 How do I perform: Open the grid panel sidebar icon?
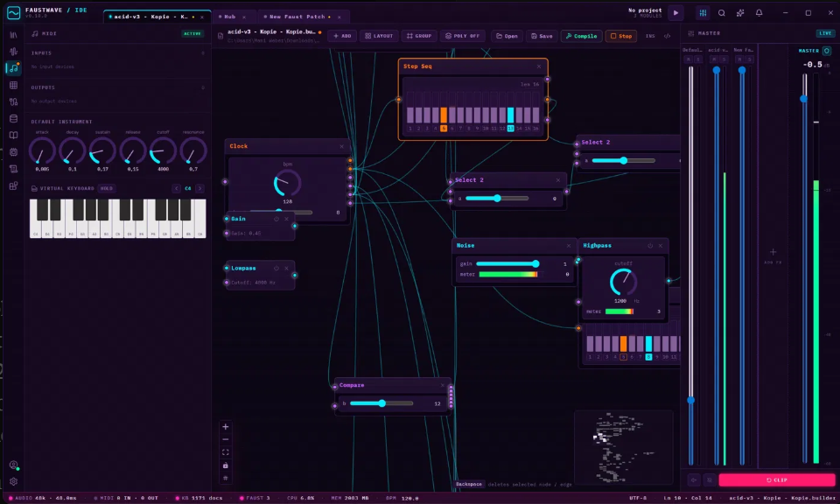pos(13,85)
